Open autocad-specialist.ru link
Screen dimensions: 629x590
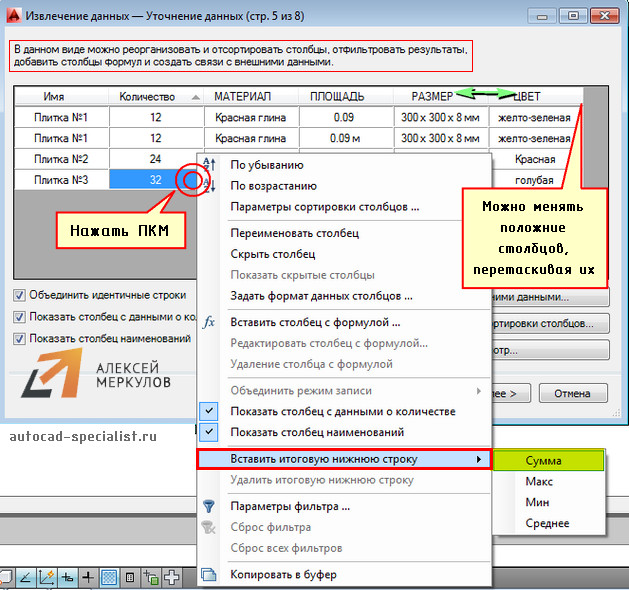[x=84, y=436]
